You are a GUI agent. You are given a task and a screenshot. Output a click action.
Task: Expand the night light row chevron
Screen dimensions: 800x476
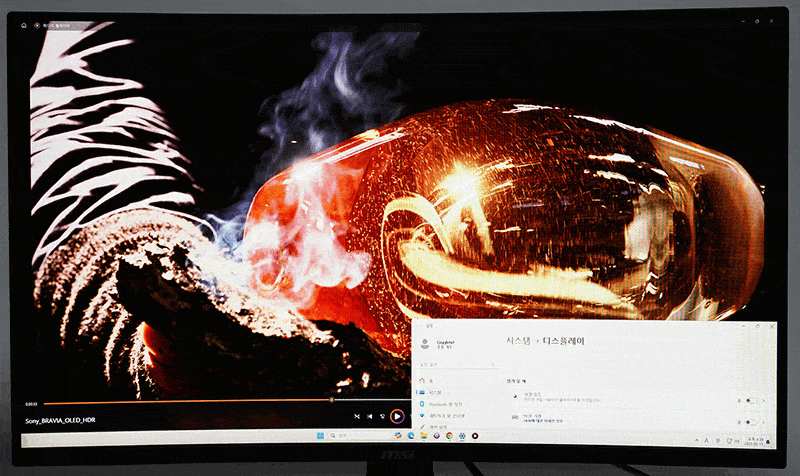[x=763, y=400]
